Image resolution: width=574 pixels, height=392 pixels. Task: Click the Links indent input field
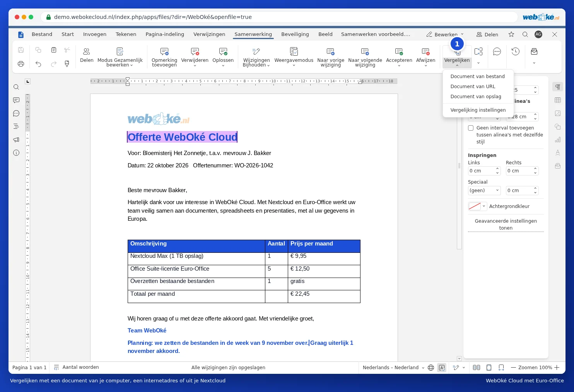[481, 171]
